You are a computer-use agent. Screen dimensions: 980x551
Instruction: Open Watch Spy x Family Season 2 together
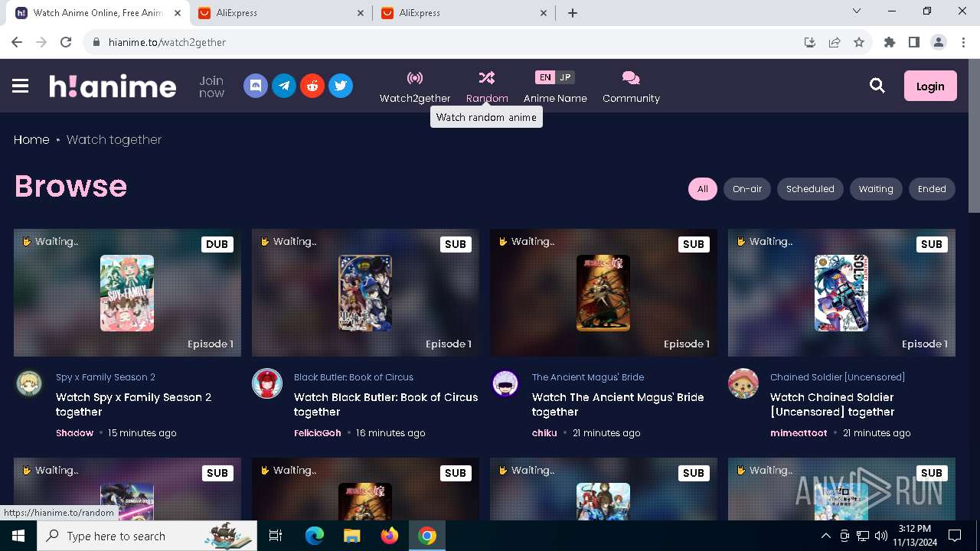point(133,404)
